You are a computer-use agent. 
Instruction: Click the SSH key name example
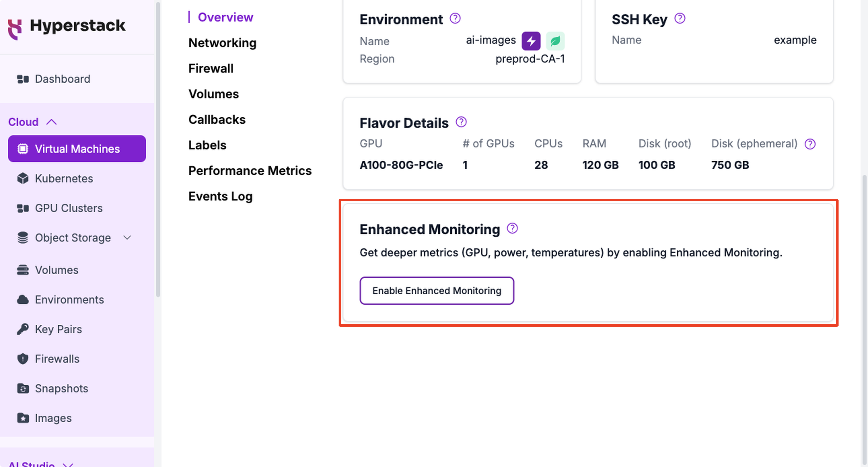coord(795,40)
